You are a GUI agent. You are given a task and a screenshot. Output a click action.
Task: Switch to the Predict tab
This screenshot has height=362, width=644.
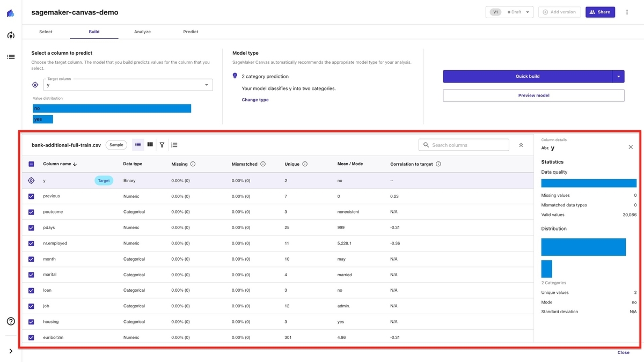191,32
